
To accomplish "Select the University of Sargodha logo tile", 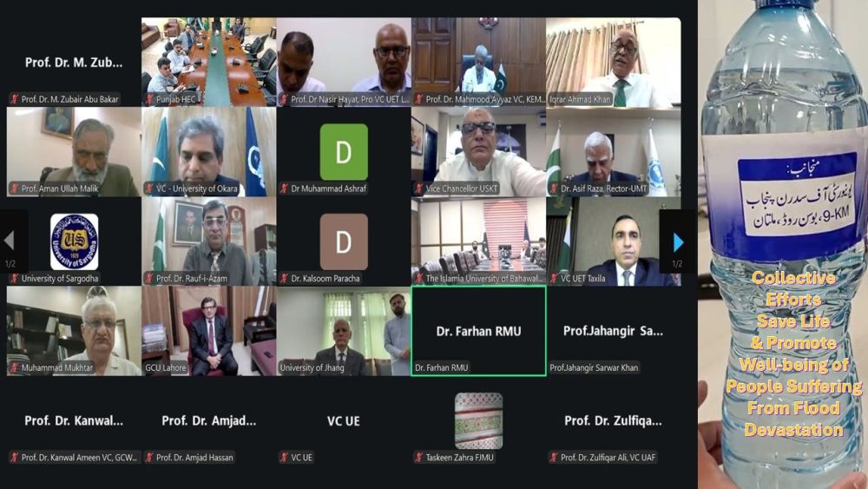I will (74, 241).
